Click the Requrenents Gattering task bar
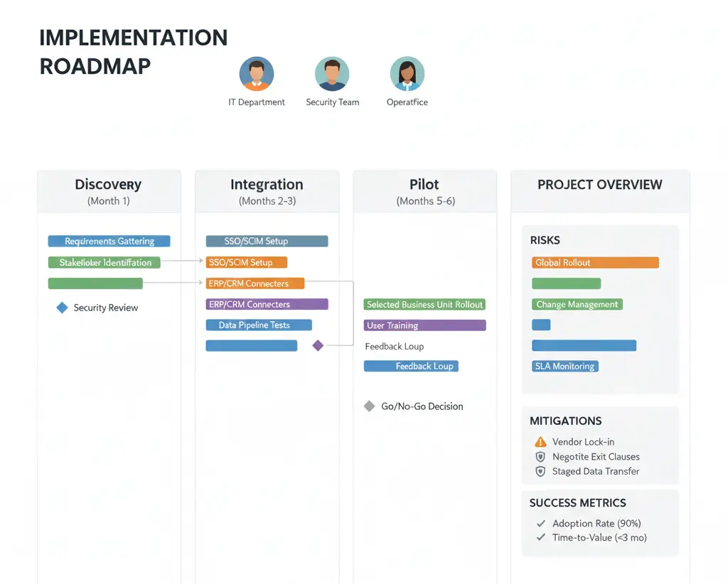728x584 pixels. point(109,242)
